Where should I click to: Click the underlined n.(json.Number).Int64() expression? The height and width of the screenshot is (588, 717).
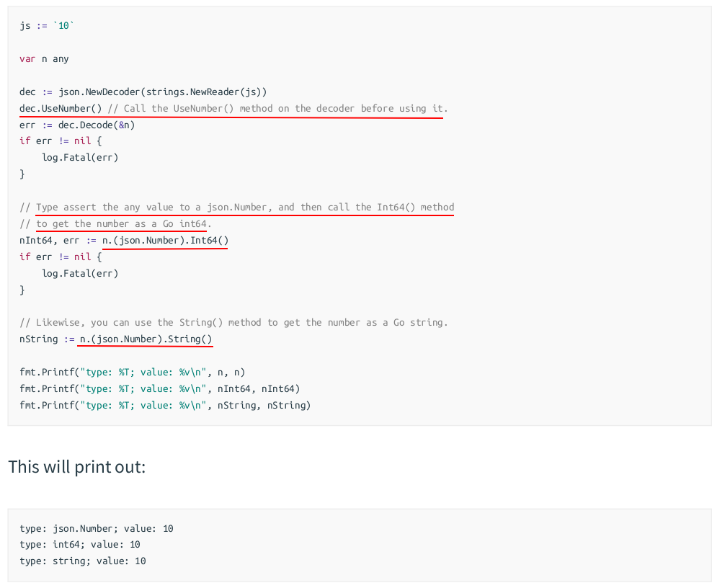165,241
